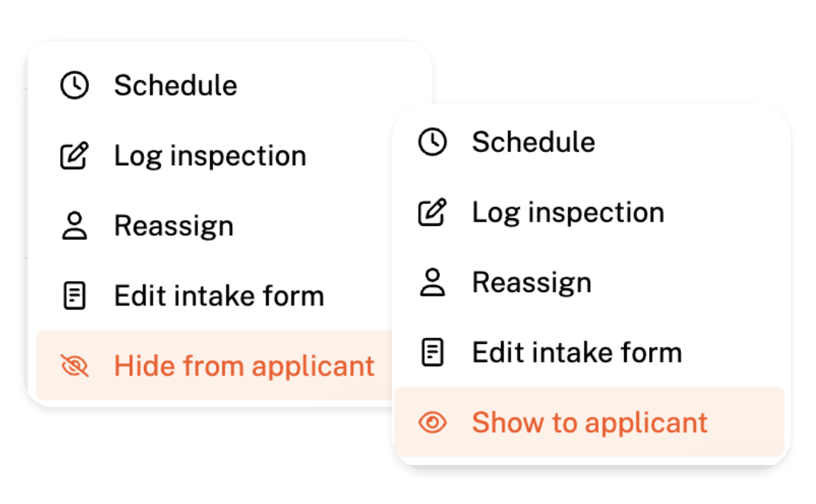Screen dimensions: 816x504
Task: Select Hide from applicant option
Action: pyautogui.click(x=244, y=366)
